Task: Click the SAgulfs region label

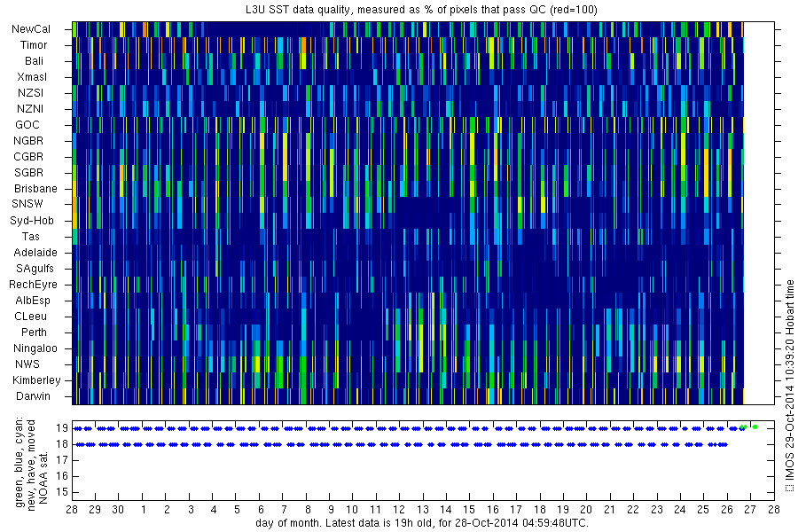Action: (x=35, y=269)
